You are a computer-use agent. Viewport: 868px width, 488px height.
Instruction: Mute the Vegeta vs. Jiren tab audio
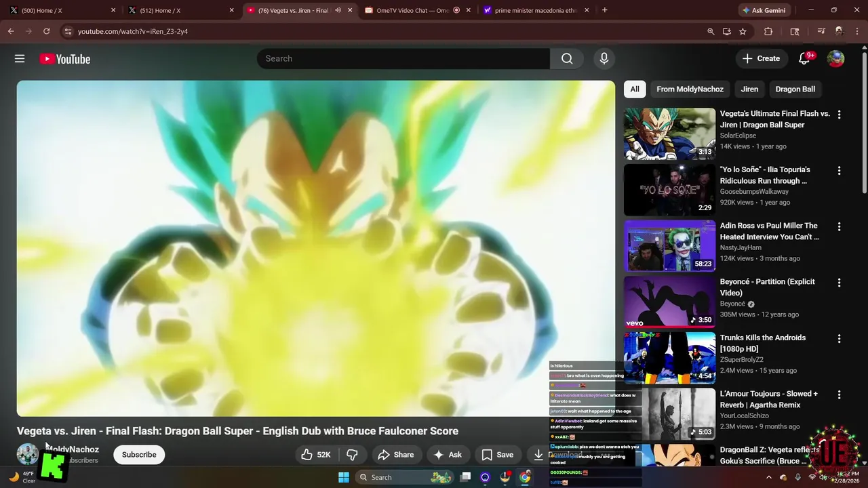pyautogui.click(x=338, y=10)
